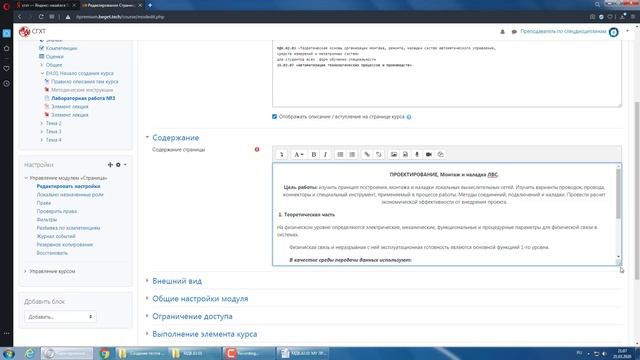Record video with the camera icon

coord(429,154)
